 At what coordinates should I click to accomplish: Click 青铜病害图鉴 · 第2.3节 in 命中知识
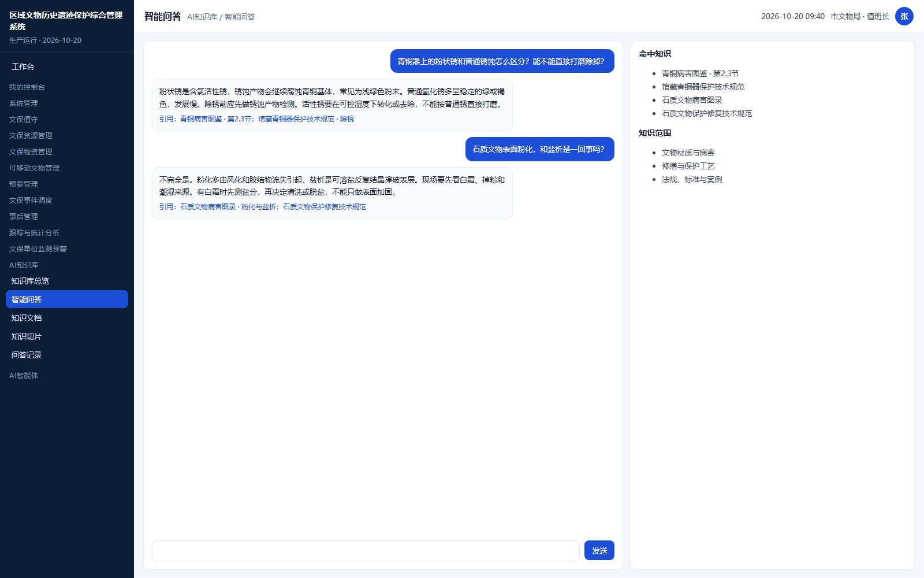700,73
